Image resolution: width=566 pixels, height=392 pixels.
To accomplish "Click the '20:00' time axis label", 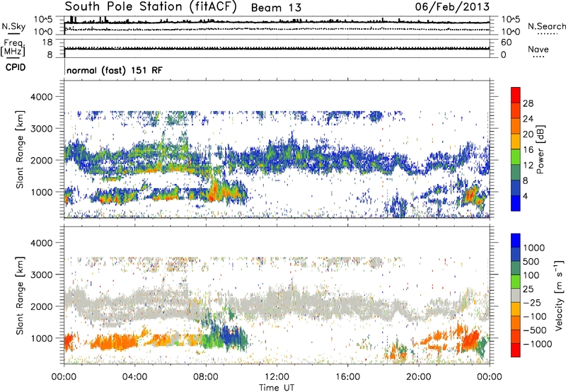I will (x=419, y=377).
